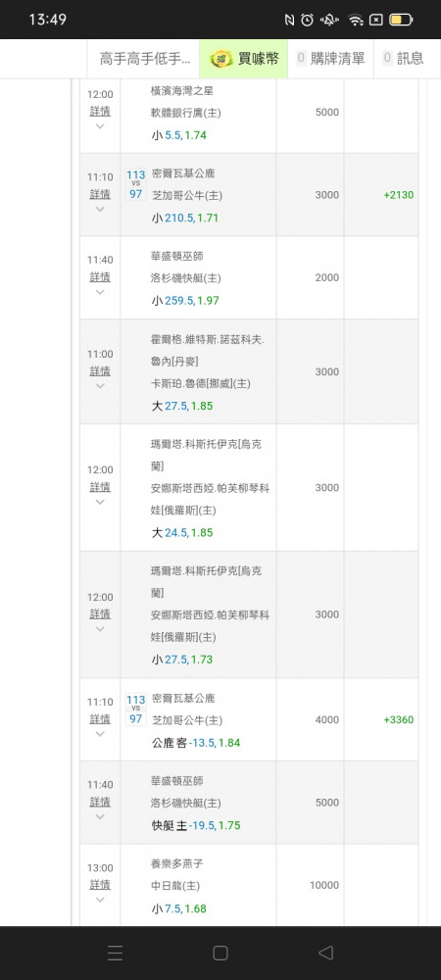Image resolution: width=441 pixels, height=980 pixels.
Task: Open 詳情 link for 公鹿客 -13.5 bet
Action: click(100, 718)
